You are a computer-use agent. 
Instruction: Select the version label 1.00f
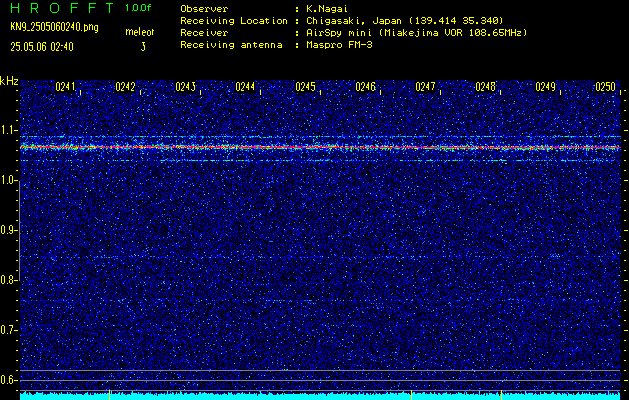(138, 8)
